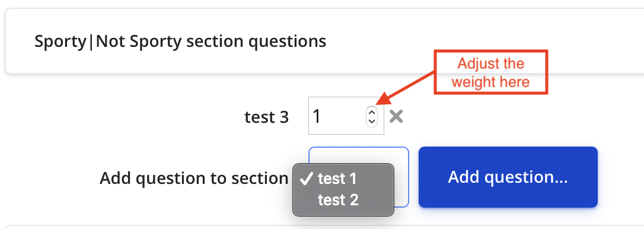
Task: Select the Sporty|Not Sporty section header panel
Action: (x=324, y=41)
